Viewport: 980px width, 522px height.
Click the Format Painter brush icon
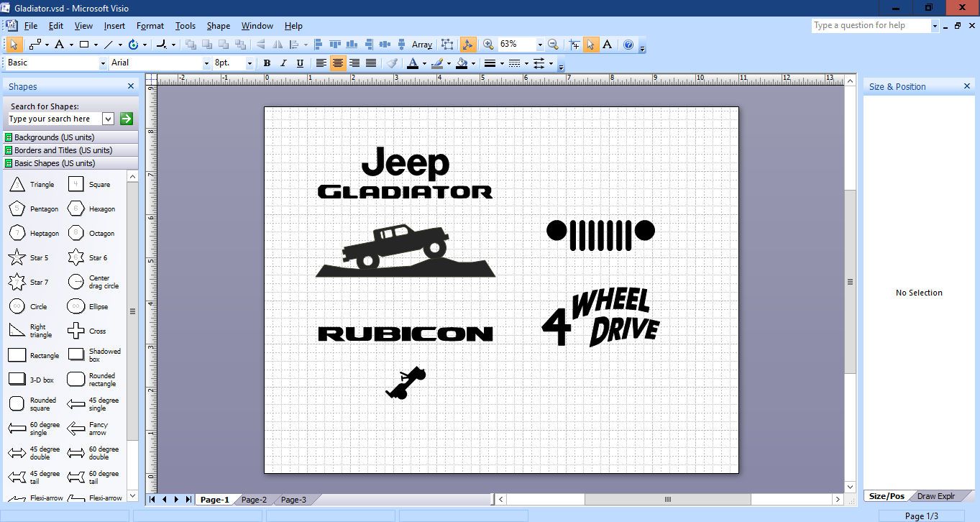click(392, 63)
